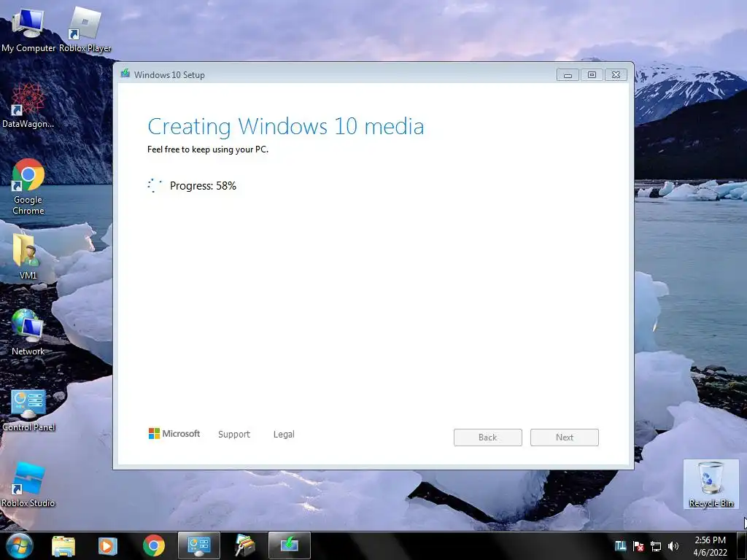747x560 pixels.
Task: Switch to Control Panel taskbar button
Action: (x=199, y=545)
